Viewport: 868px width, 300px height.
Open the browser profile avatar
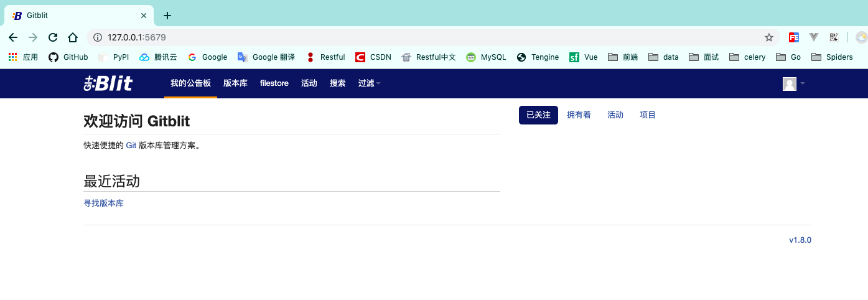[x=862, y=37]
